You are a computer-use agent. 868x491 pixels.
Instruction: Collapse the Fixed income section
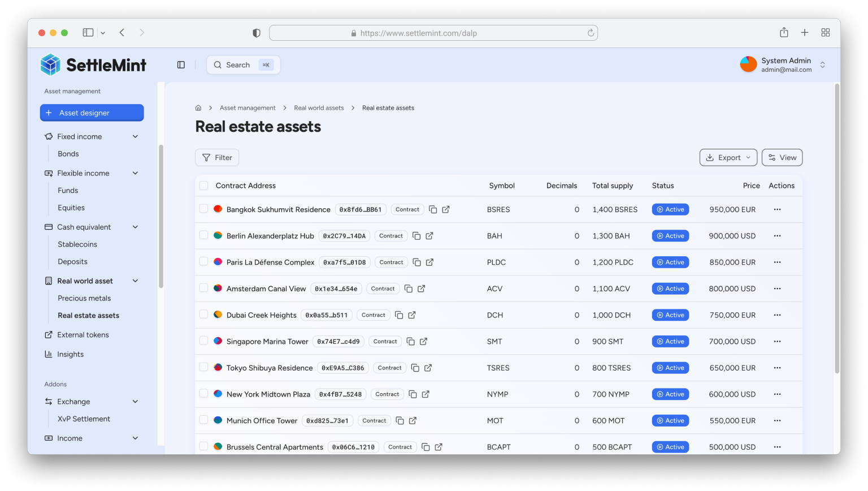(x=135, y=136)
